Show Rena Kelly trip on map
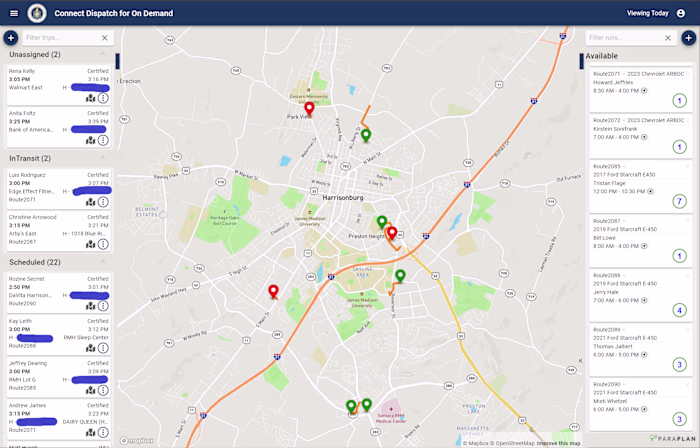 tap(91, 98)
